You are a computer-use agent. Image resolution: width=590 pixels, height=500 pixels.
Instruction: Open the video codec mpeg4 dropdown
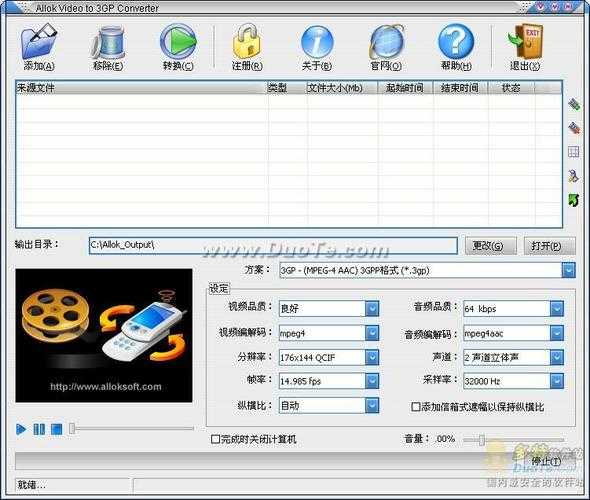pyautogui.click(x=372, y=333)
